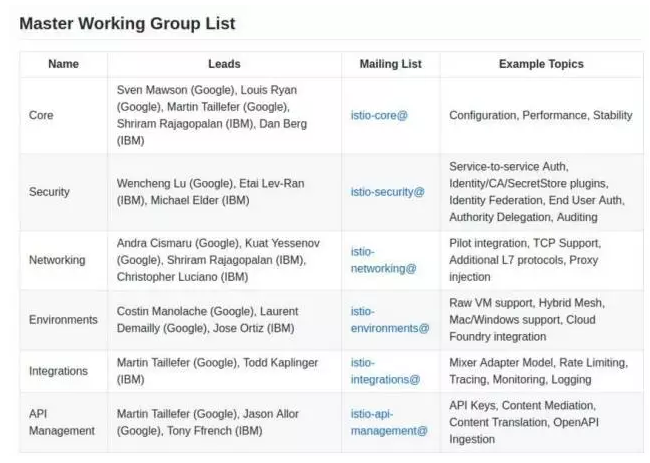Open the istio-api-management@ mailing list link

[x=389, y=422]
